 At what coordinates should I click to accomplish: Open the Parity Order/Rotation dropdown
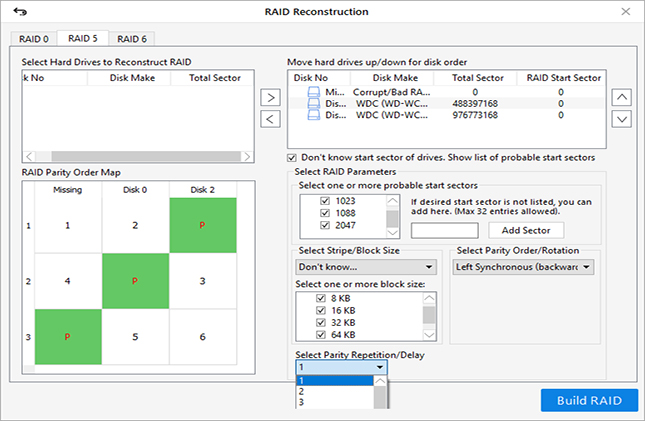pyautogui.click(x=523, y=267)
